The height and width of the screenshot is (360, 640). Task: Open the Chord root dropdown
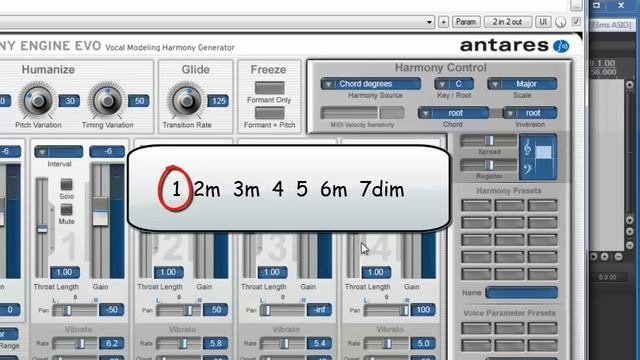pyautogui.click(x=453, y=113)
